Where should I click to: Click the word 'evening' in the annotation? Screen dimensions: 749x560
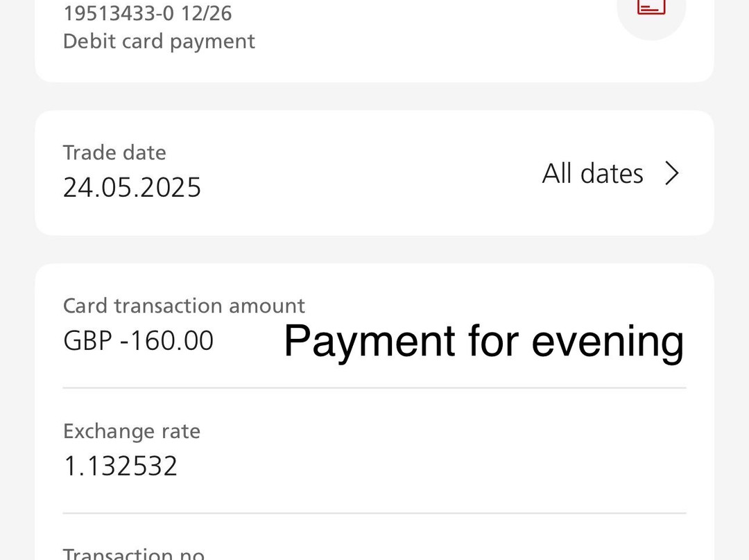coord(608,341)
